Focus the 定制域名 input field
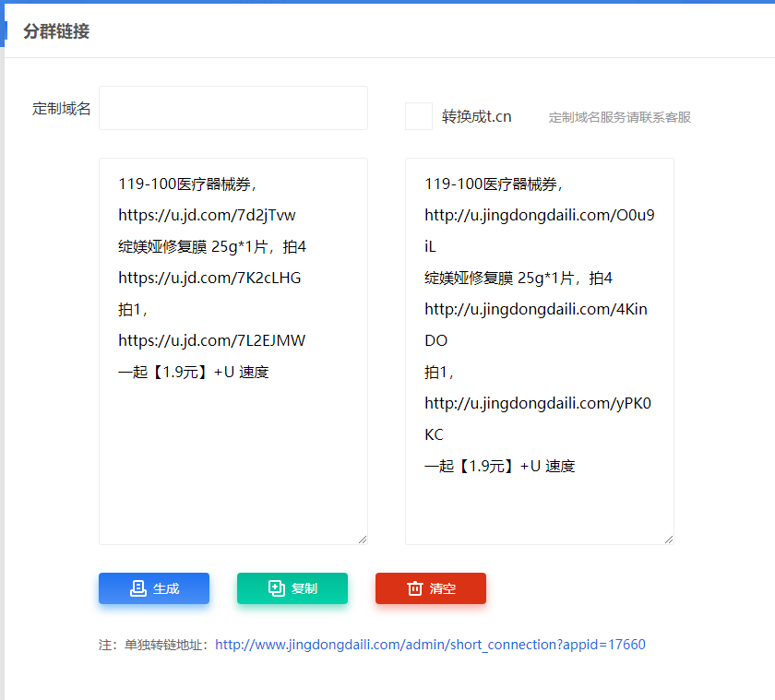The width and height of the screenshot is (775, 700). pos(233,108)
